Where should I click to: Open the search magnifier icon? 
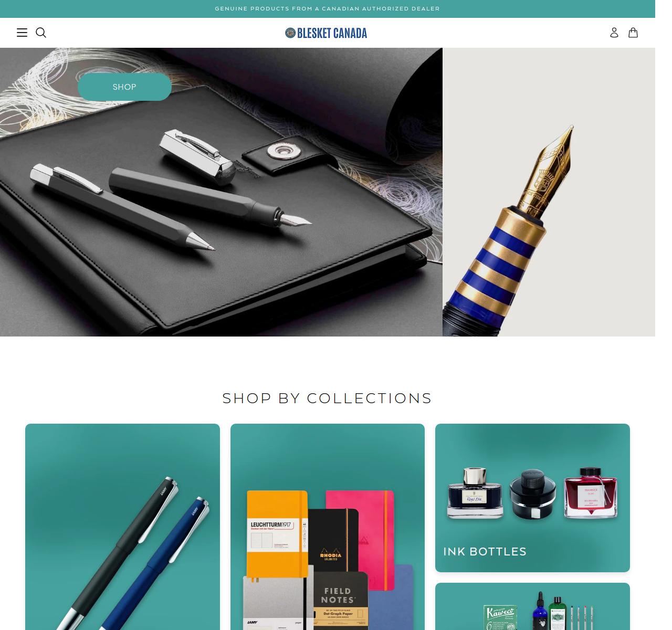click(41, 33)
